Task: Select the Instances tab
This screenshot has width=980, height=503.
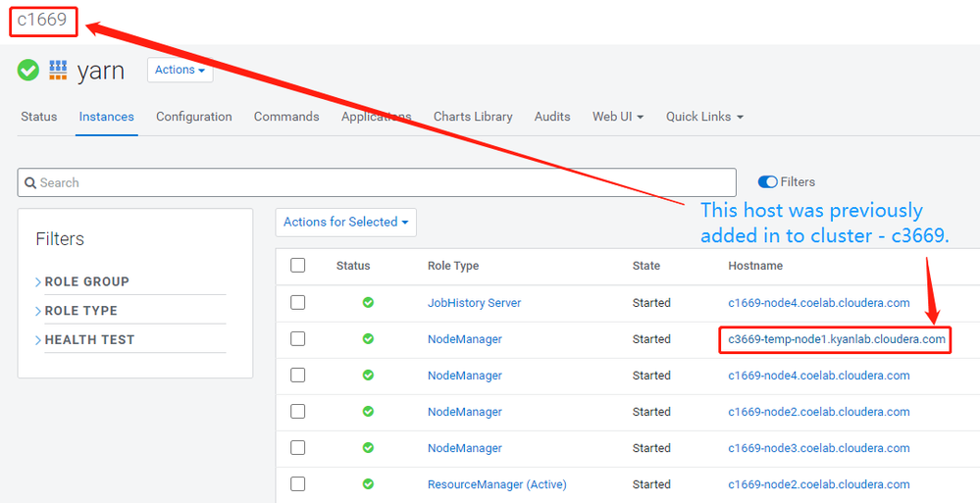Action: [x=106, y=117]
